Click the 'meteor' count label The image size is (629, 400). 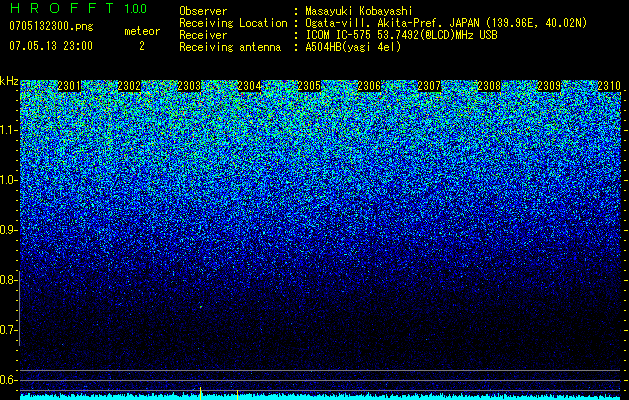[x=142, y=31]
